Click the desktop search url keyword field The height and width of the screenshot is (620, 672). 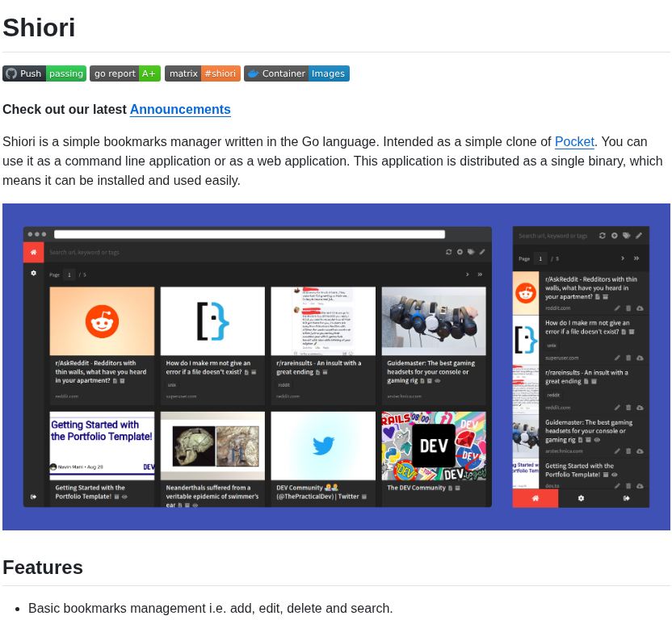(x=244, y=253)
